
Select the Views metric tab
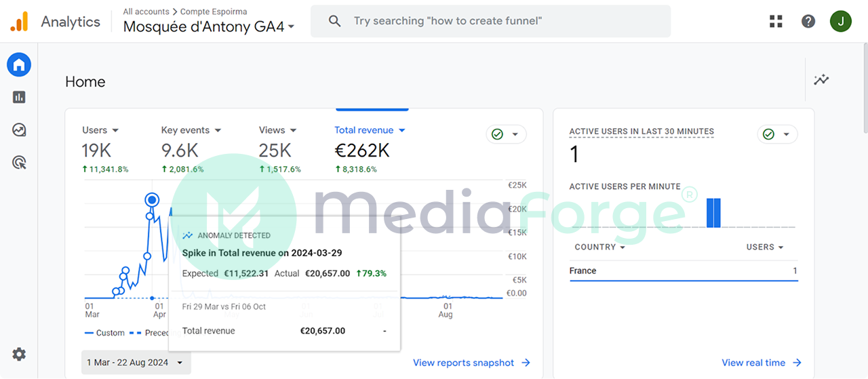(278, 130)
